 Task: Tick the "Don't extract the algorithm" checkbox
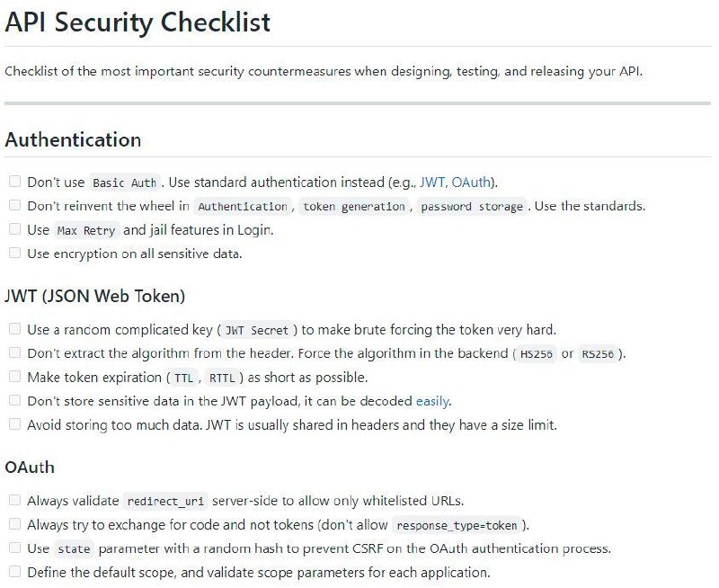tap(14, 352)
